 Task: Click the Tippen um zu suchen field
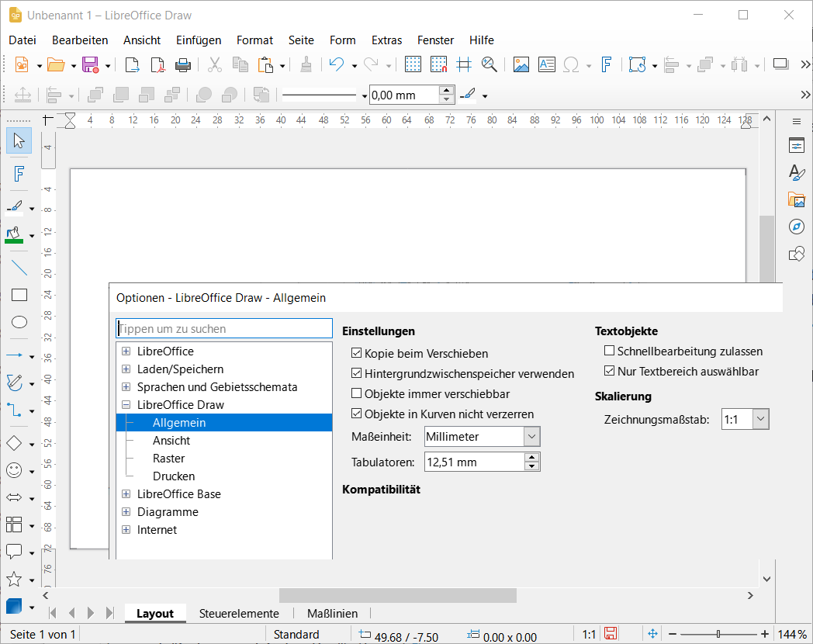(x=224, y=329)
